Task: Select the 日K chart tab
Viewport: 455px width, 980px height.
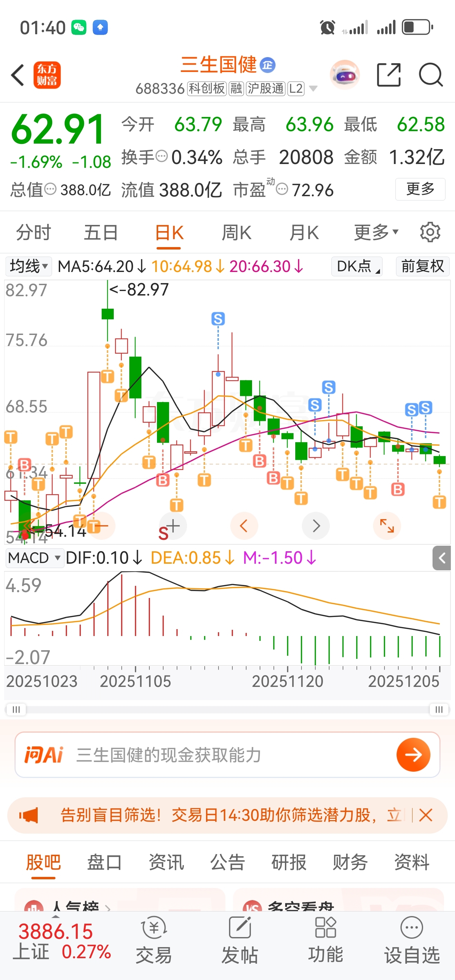Action: [169, 233]
